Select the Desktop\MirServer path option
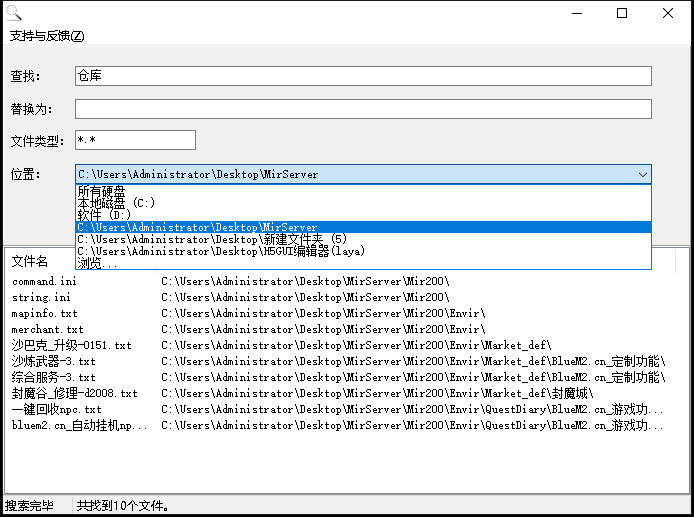Screen dimensions: 694x517 coord(197,227)
